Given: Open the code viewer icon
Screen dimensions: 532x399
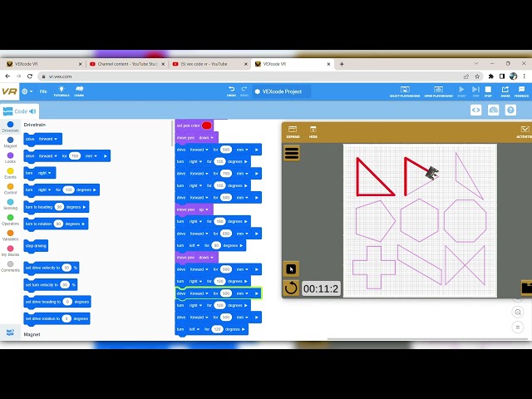Looking at the screenshot, I should (475, 110).
